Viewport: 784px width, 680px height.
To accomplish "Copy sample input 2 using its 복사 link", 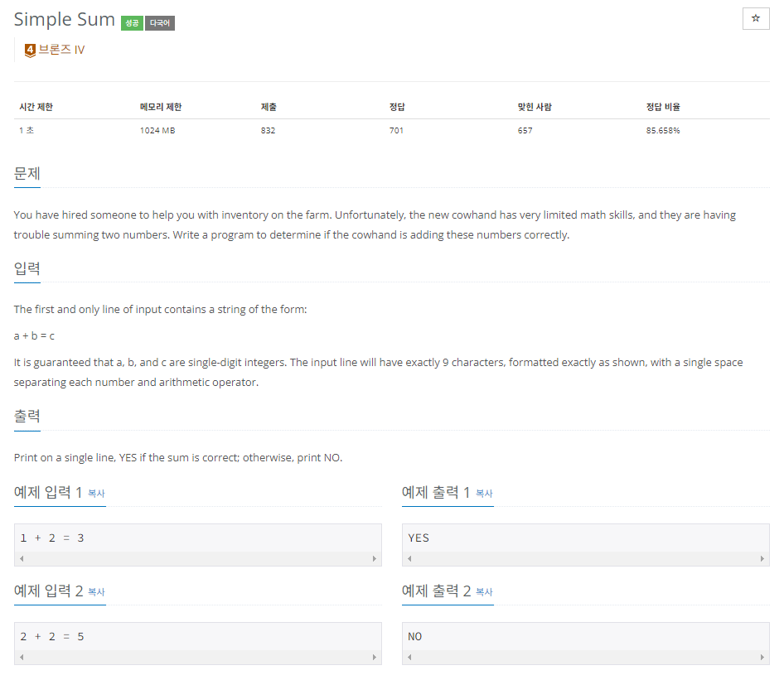I will pyautogui.click(x=95, y=591).
